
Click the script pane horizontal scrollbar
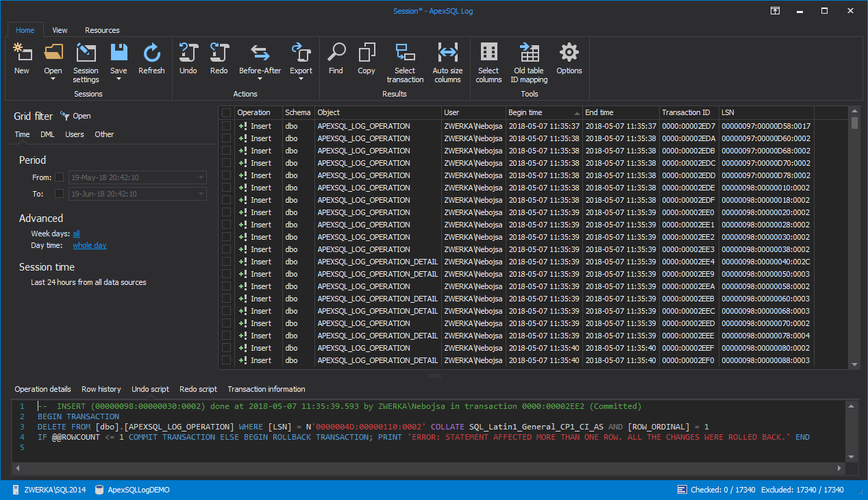[x=427, y=468]
